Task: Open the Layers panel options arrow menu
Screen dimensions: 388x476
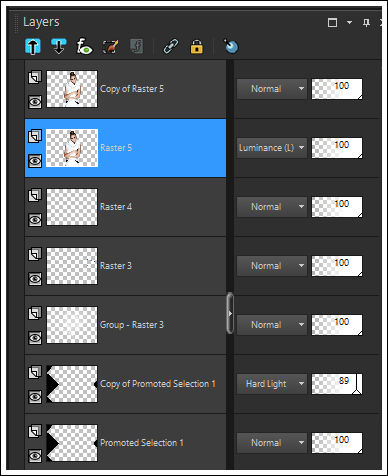Action: pyautogui.click(x=349, y=22)
